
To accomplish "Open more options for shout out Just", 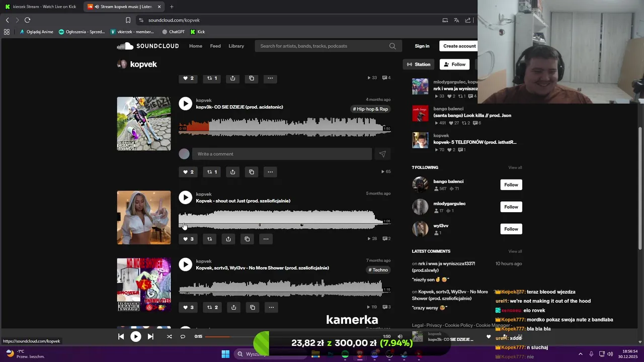I will click(266, 239).
